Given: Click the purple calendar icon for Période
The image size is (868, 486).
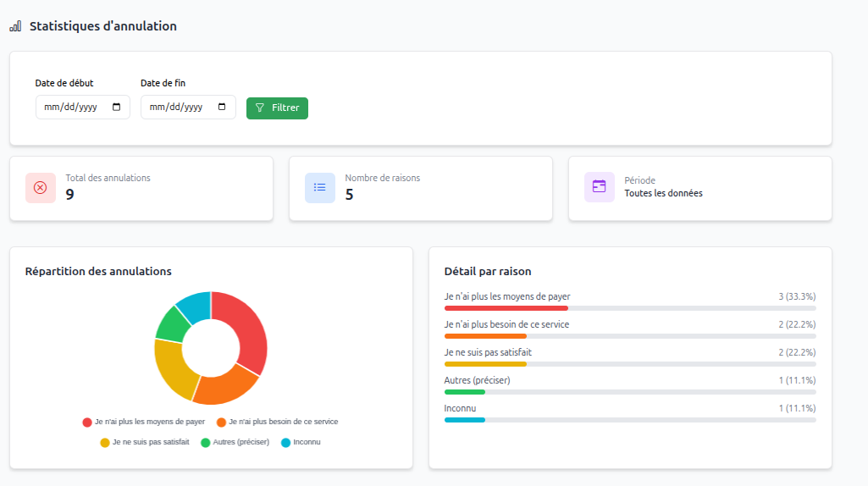Looking at the screenshot, I should 600,187.
